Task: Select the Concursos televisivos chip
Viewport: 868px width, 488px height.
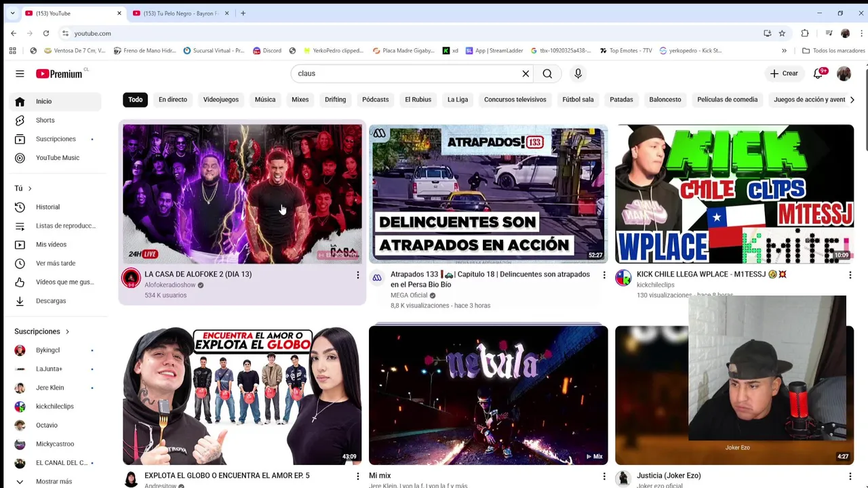Action: (x=515, y=100)
